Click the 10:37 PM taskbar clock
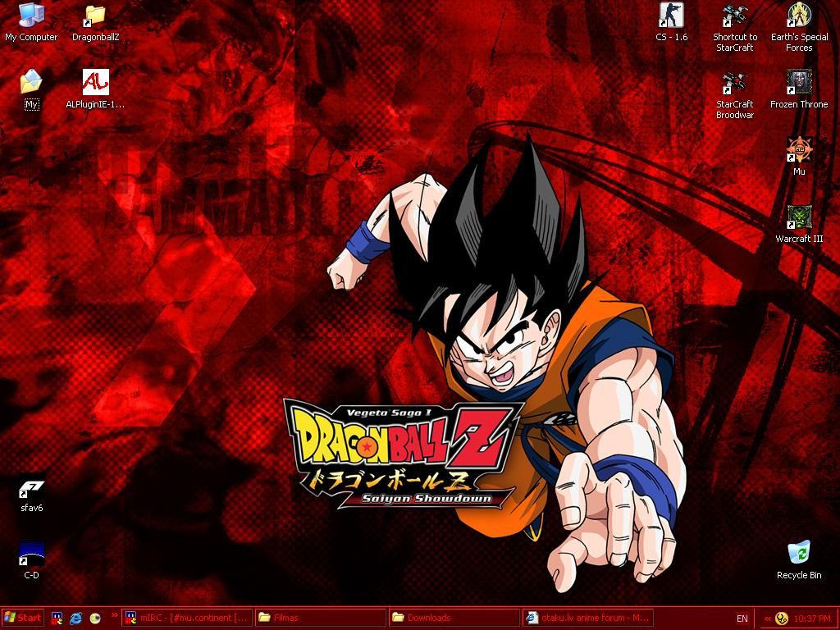 pyautogui.click(x=812, y=619)
